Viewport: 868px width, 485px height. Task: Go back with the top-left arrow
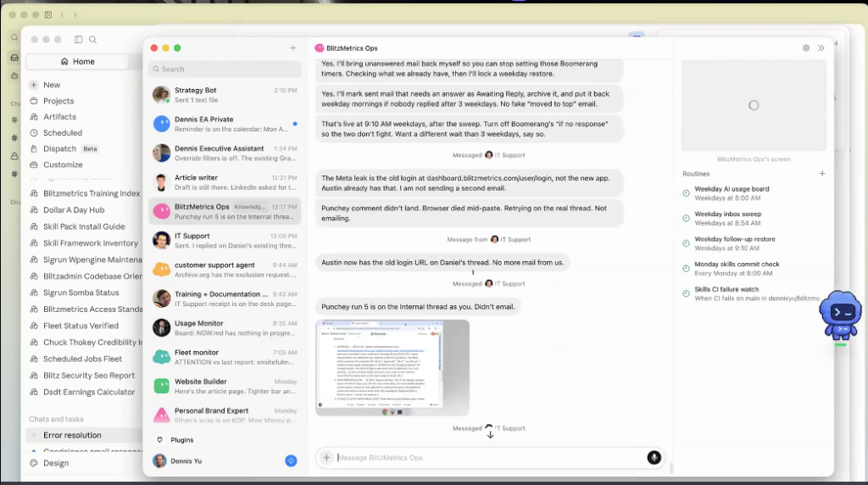tap(62, 15)
